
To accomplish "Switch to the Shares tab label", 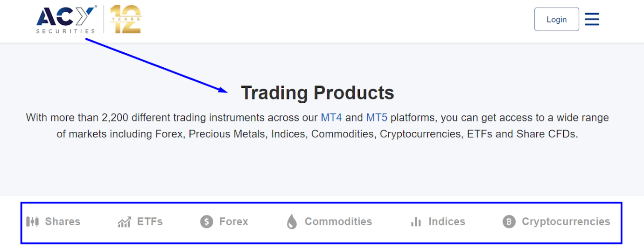I will point(63,221).
